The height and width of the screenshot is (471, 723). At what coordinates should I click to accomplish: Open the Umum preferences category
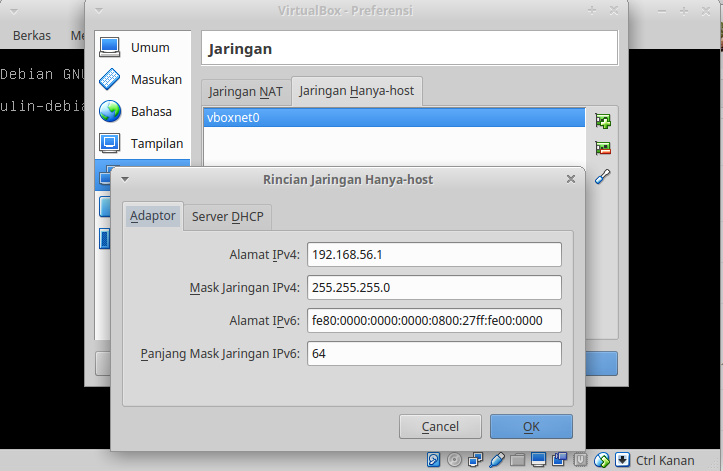tap(143, 48)
